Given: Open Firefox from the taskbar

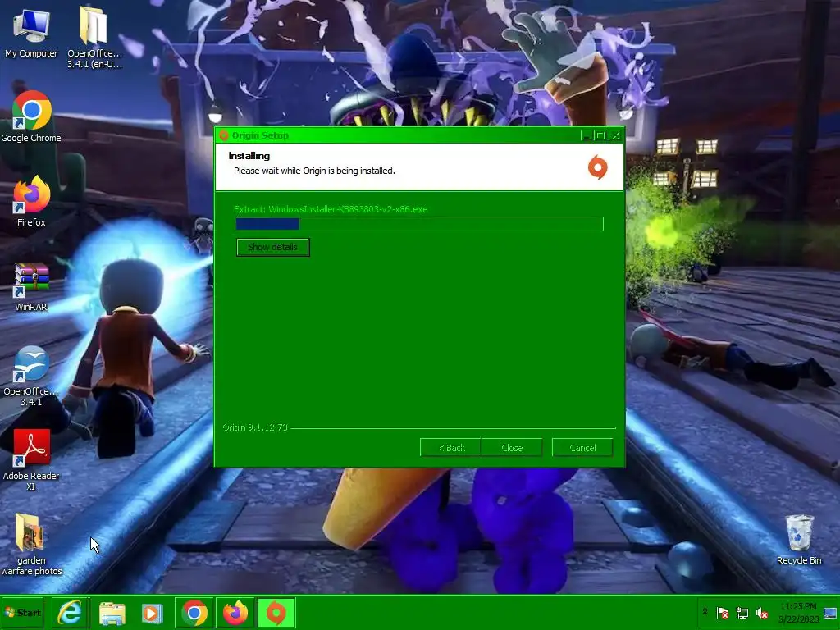Looking at the screenshot, I should [235, 612].
